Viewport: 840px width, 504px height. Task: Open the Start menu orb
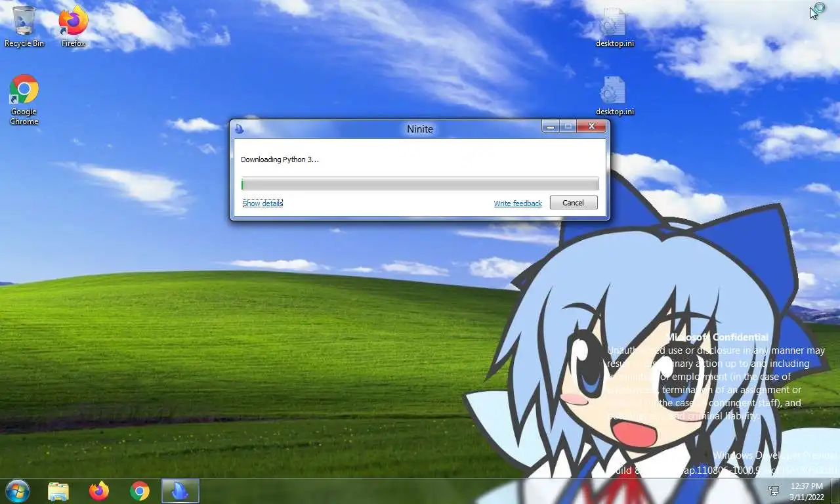click(x=17, y=491)
